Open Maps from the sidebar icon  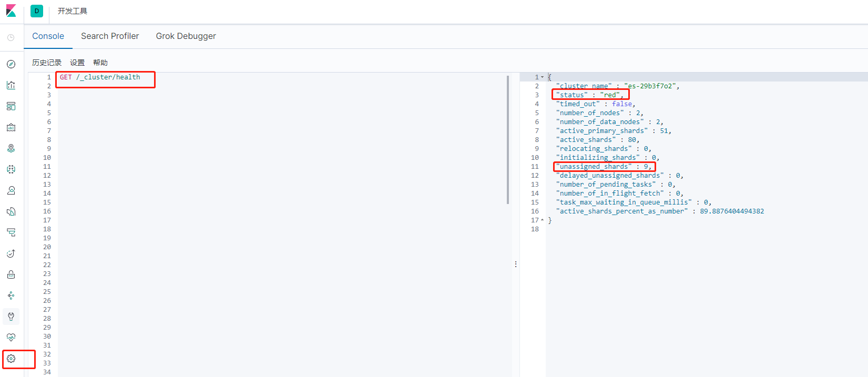(x=11, y=148)
